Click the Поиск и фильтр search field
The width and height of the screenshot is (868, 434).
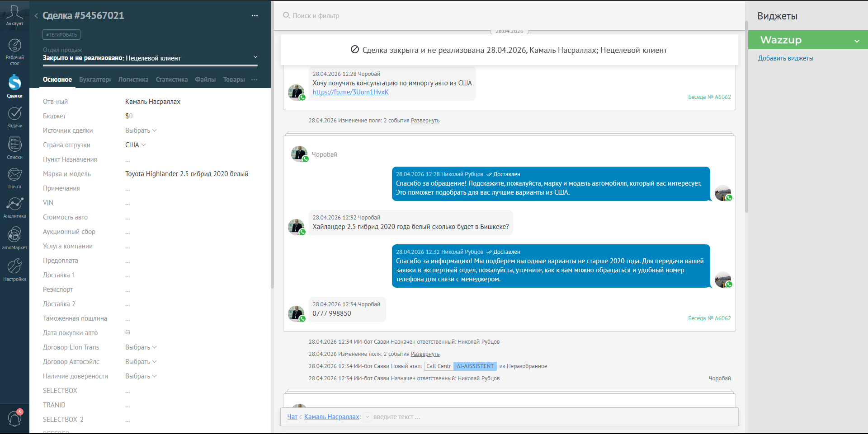(x=316, y=16)
